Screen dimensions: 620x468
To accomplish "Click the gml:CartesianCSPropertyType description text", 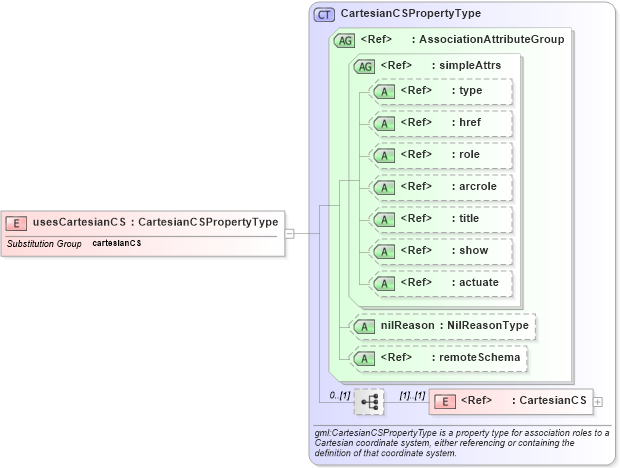I will click(x=461, y=443).
